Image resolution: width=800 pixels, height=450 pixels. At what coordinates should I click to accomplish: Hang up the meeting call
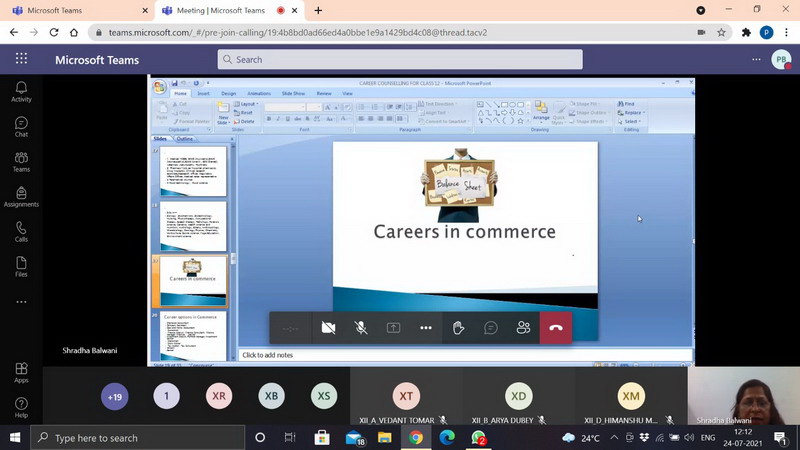click(556, 328)
